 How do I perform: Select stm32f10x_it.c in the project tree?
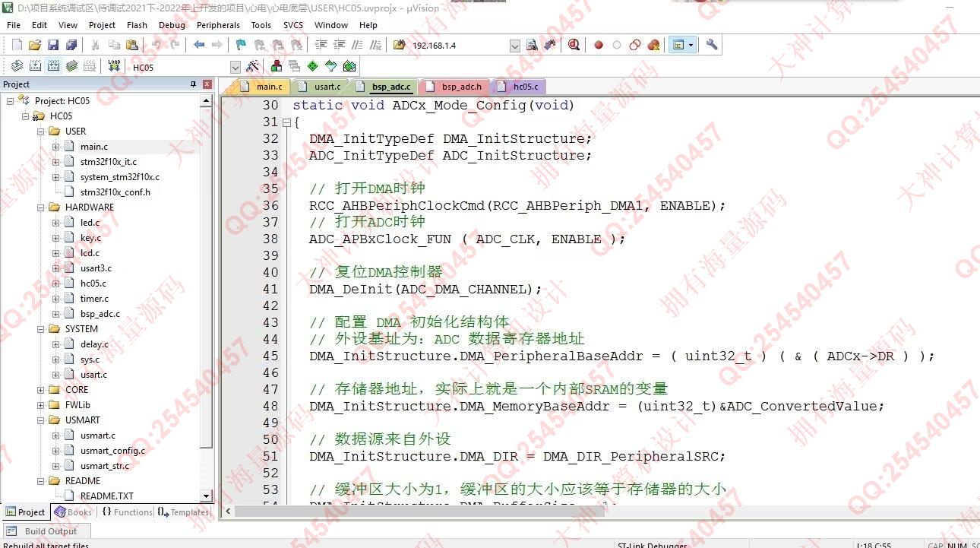pos(109,161)
